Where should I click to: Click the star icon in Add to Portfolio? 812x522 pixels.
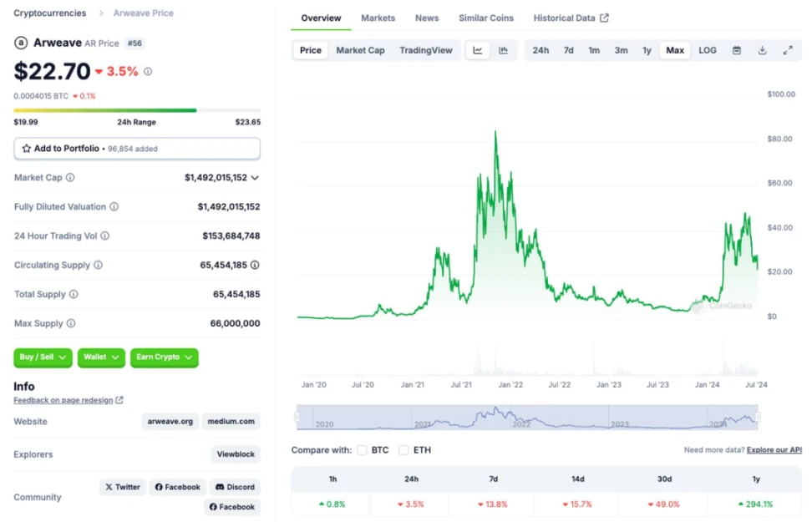click(x=27, y=149)
